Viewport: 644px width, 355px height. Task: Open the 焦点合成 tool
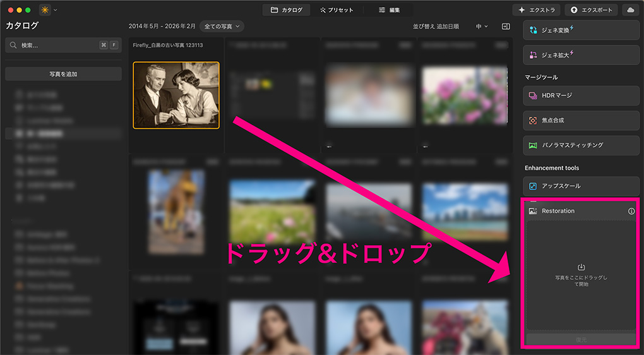click(581, 121)
